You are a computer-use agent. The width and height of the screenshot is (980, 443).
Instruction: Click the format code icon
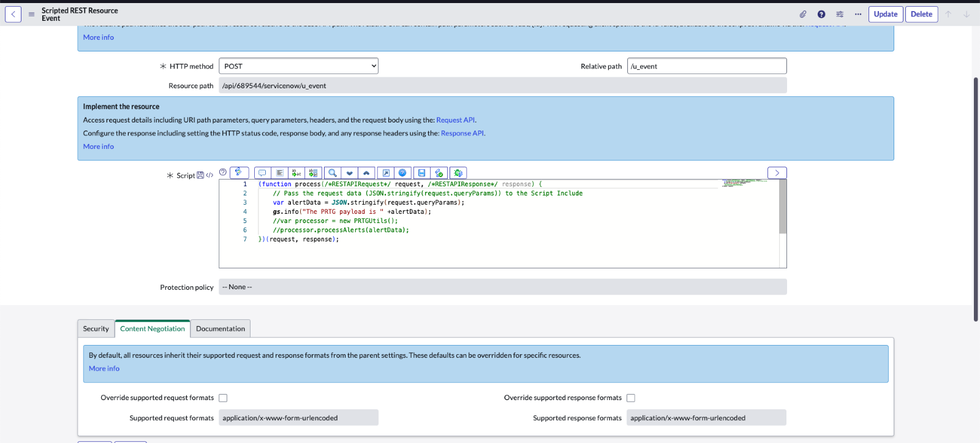[279, 173]
